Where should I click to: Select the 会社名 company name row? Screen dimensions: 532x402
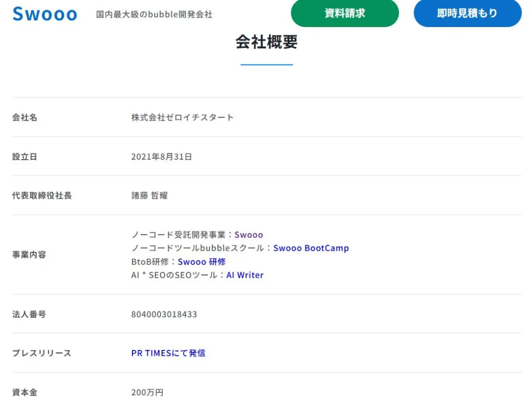point(24,118)
